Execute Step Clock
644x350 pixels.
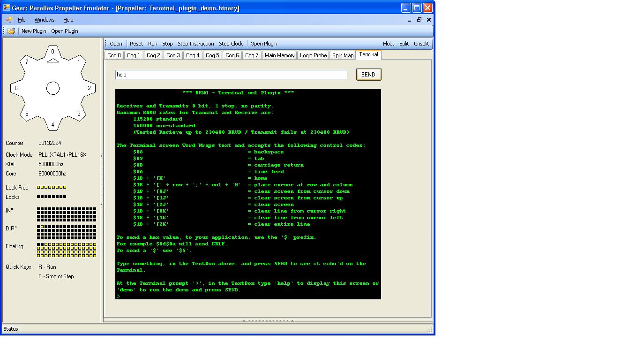pyautogui.click(x=231, y=43)
